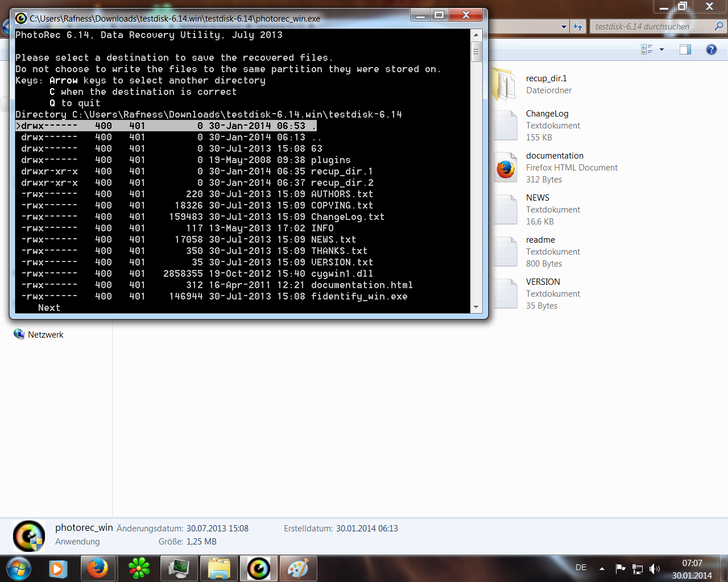The height and width of the screenshot is (582, 728).
Task: Open the Start menu orb
Action: pos(19,568)
